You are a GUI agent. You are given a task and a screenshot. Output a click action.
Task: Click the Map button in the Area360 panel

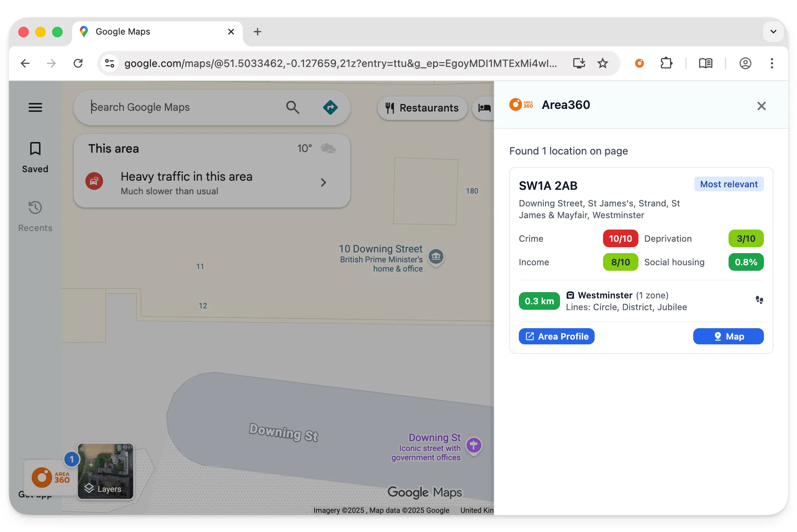(728, 336)
